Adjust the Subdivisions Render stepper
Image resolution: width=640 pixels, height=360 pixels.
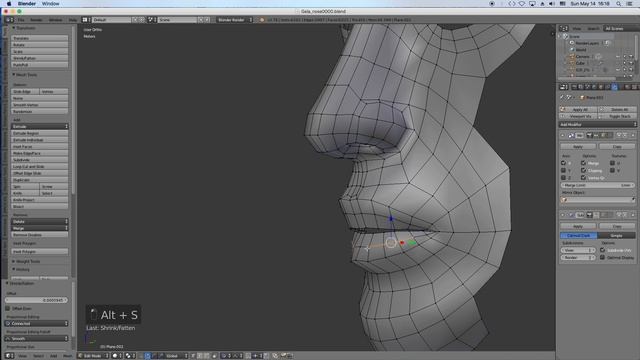click(578, 257)
